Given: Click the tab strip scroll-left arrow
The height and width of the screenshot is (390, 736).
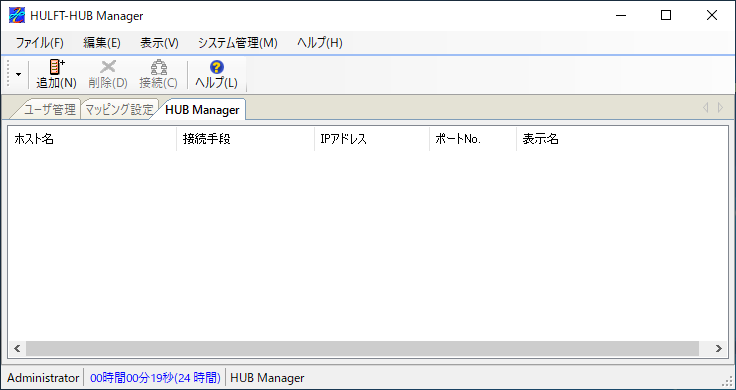Looking at the screenshot, I should (705, 108).
